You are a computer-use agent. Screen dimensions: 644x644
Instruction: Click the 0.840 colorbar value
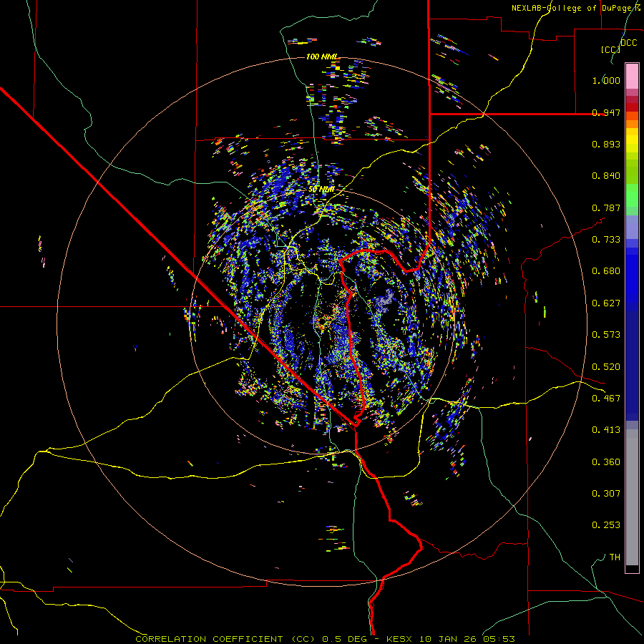click(606, 176)
